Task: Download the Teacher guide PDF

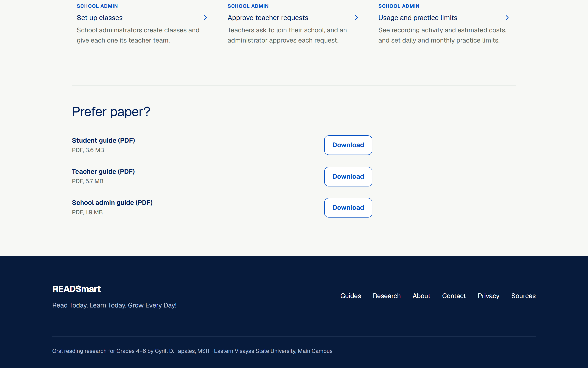Action: pos(348,176)
